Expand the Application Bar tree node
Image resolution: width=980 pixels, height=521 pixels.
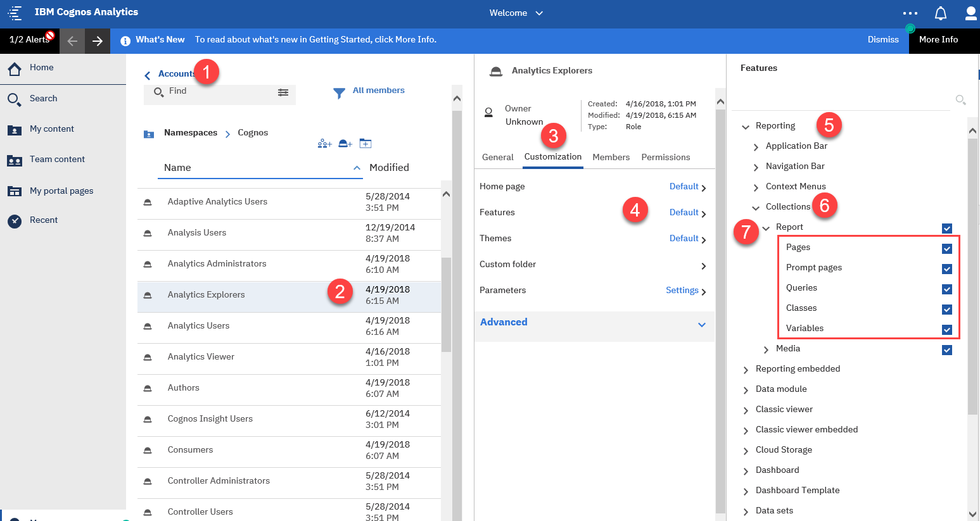point(756,147)
